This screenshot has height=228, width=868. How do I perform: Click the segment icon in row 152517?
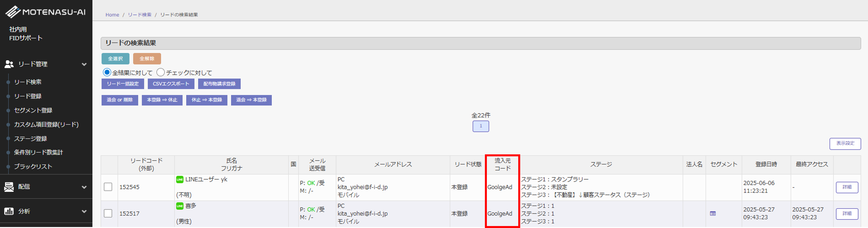coord(713,214)
